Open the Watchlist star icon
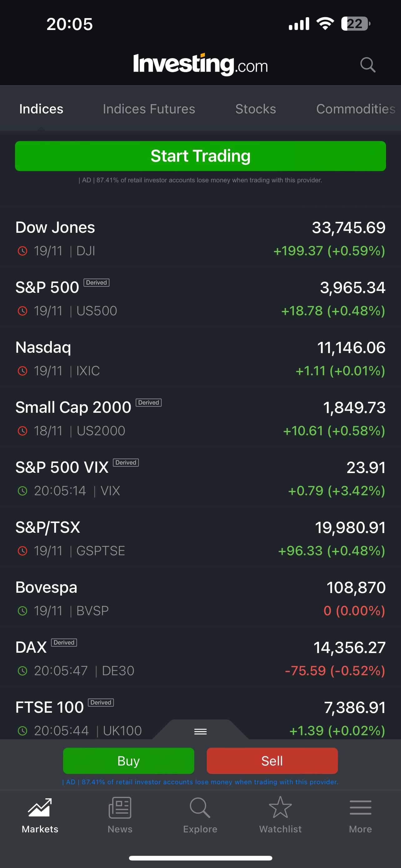Screen dimensions: 401x868 (280, 808)
